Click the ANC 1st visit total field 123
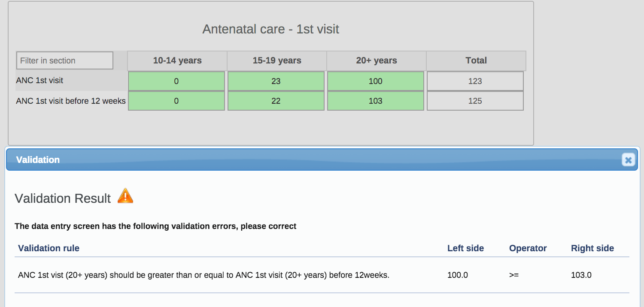Viewport: 644px width, 307px height. pyautogui.click(x=475, y=81)
